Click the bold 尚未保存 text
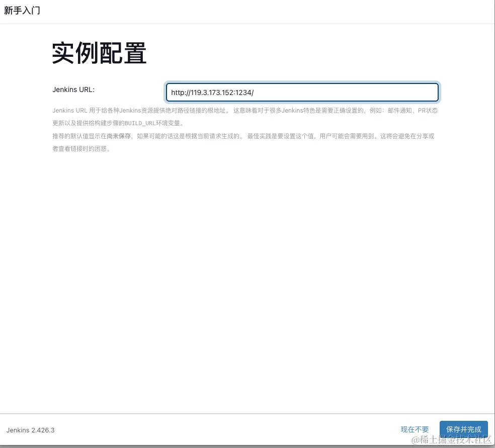495x448 pixels. click(119, 136)
